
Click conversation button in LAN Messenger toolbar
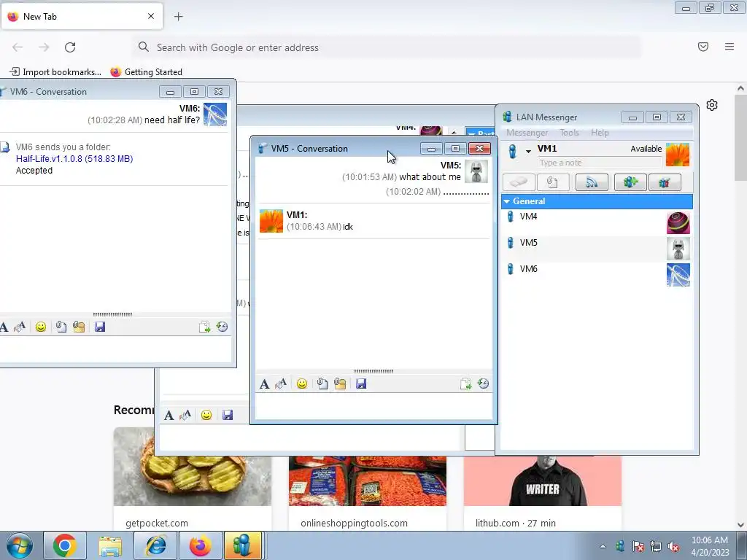click(x=519, y=182)
